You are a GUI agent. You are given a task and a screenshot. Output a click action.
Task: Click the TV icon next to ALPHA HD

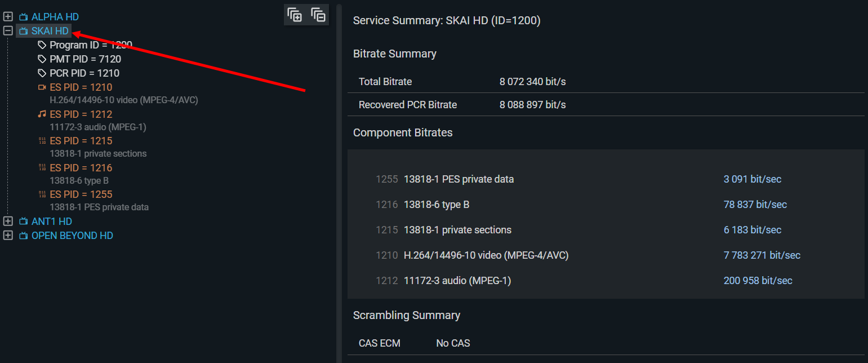pos(24,17)
